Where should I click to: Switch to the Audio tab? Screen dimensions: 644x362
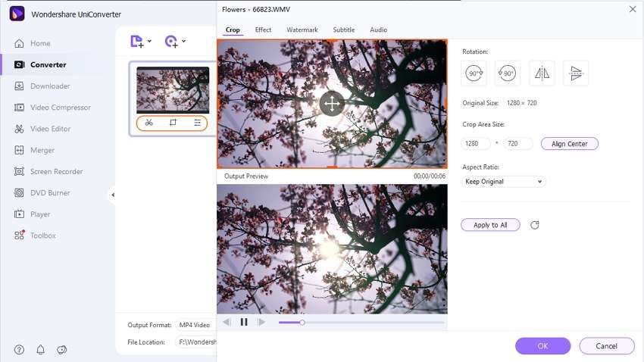(378, 30)
